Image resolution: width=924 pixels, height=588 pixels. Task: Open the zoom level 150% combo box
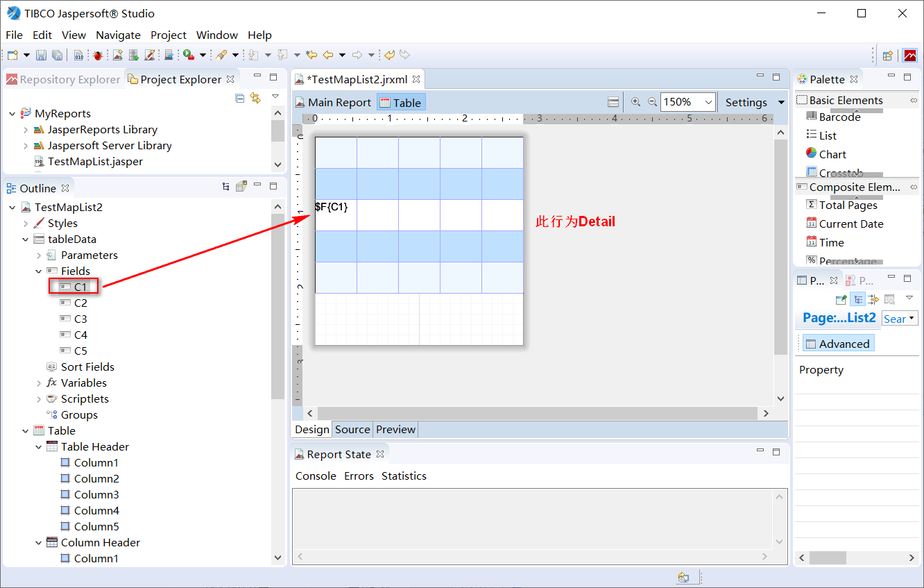(687, 102)
